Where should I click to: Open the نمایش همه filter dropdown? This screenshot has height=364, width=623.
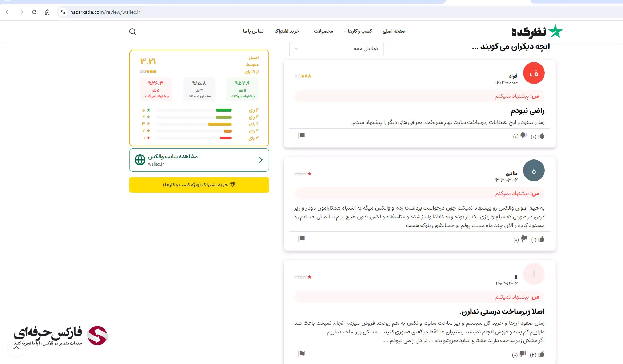(x=336, y=49)
